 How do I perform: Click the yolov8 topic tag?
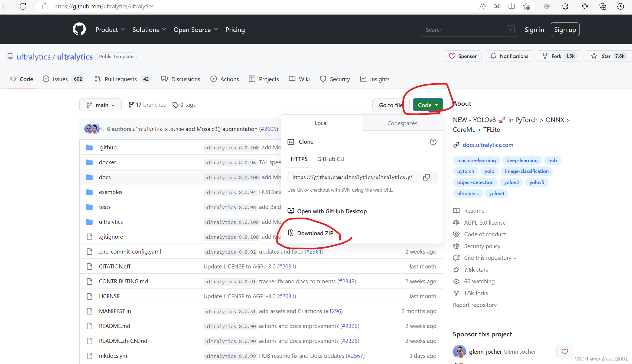tap(496, 193)
